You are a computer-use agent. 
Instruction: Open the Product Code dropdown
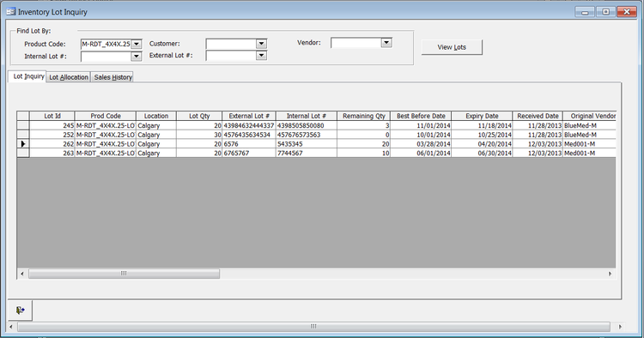point(137,44)
